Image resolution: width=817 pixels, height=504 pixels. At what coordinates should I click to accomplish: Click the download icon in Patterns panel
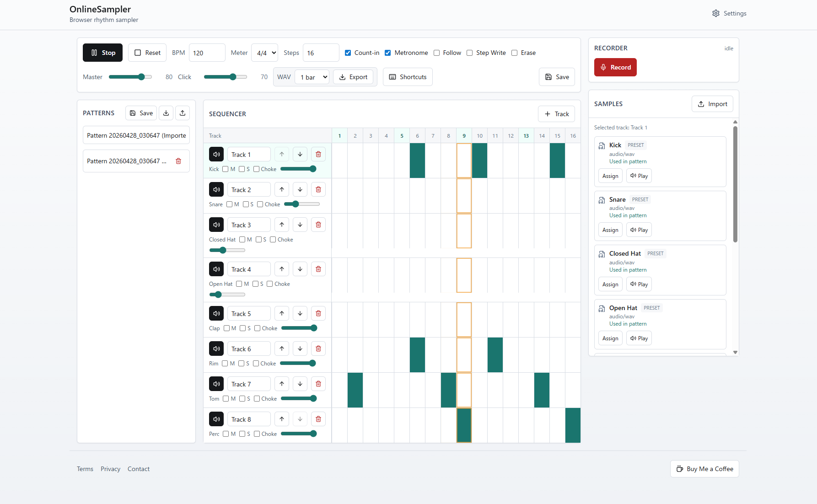(166, 113)
